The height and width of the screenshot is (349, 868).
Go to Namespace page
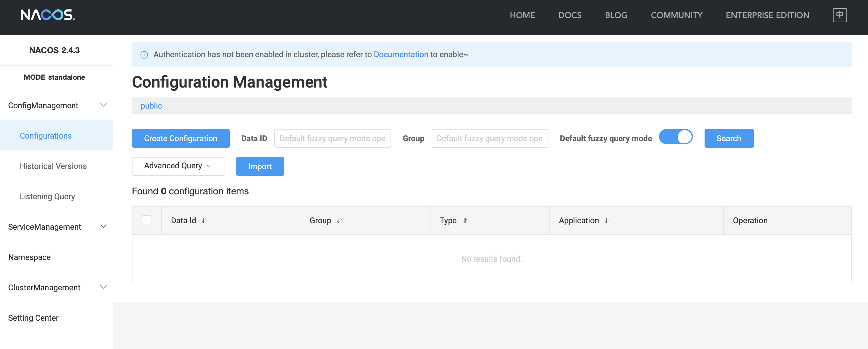tap(30, 257)
